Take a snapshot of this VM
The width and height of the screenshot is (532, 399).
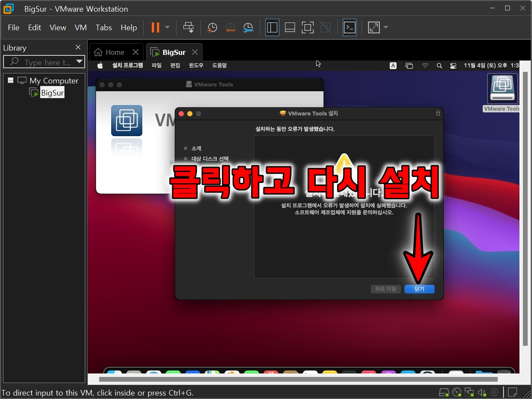[212, 28]
